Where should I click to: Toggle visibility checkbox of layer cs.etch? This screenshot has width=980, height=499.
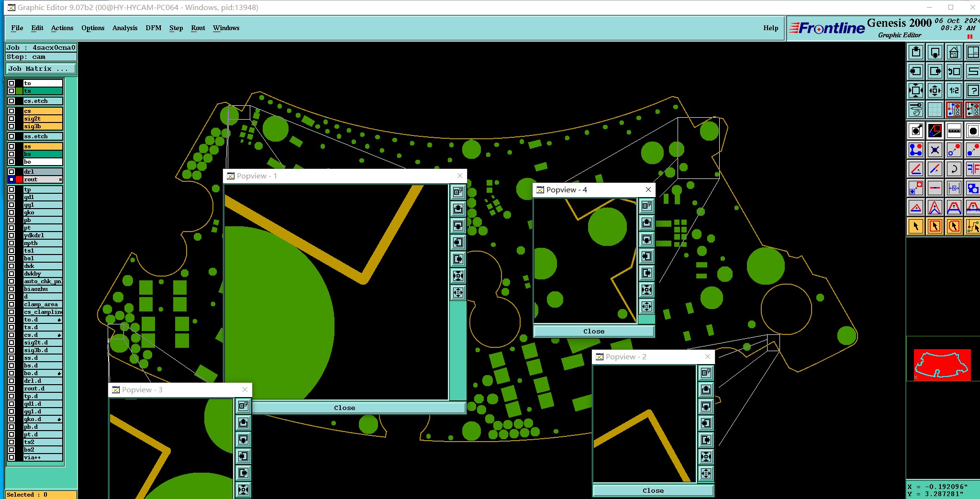pos(11,101)
